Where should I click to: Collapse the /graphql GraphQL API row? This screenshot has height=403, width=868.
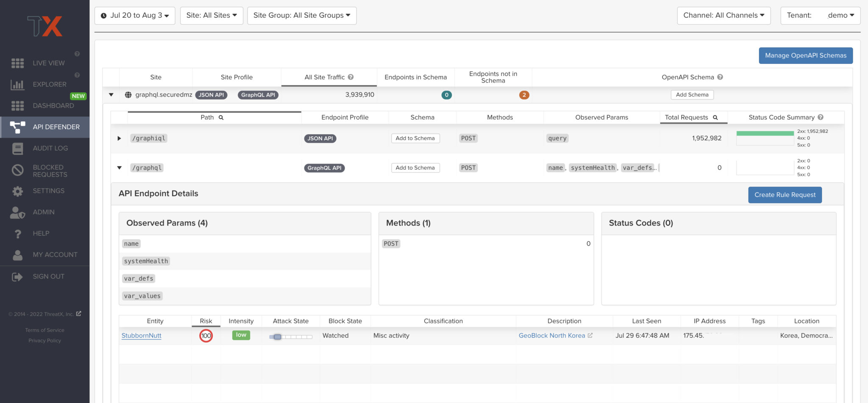pos(119,168)
